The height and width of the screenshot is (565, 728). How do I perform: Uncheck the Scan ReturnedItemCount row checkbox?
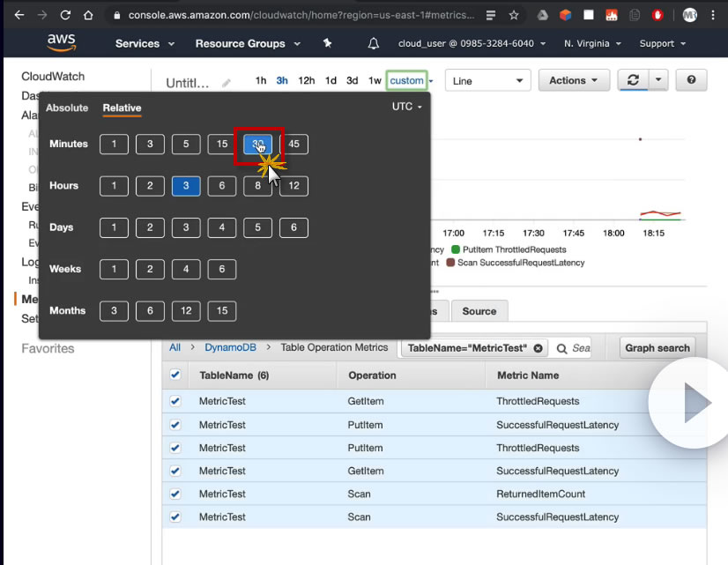click(x=175, y=494)
